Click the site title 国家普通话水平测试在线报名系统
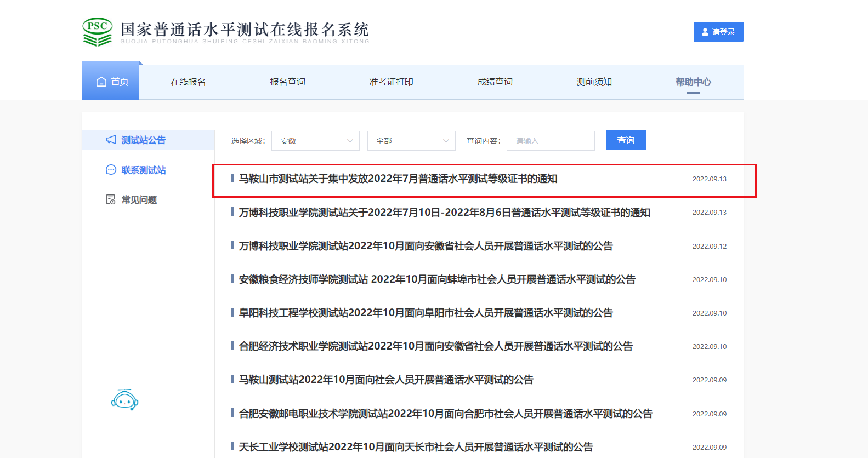Viewport: 868px width, 458px height. point(245,29)
